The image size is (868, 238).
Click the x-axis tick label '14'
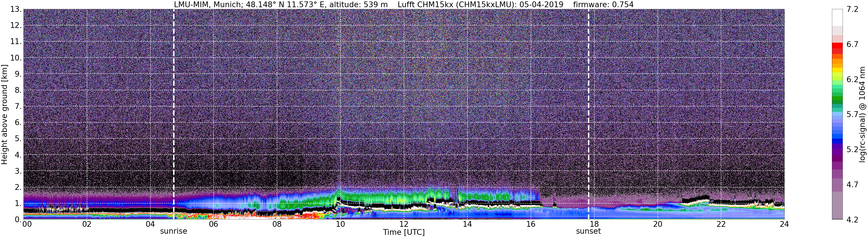pos(467,224)
